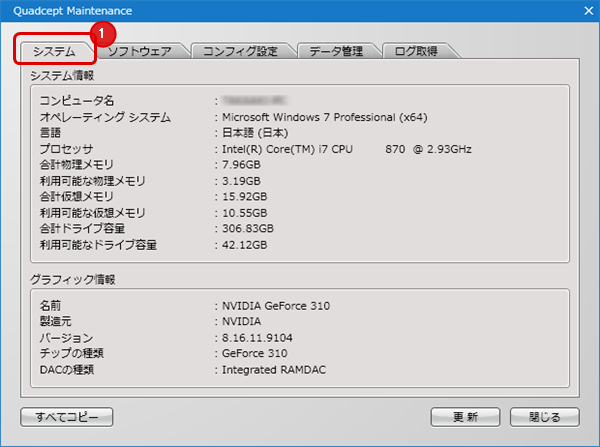Click the システム情報 group heading
Screen dimensions: 600x447
(62, 75)
